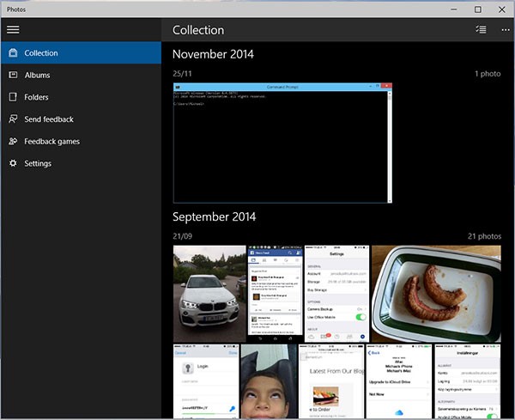The image size is (515, 420).
Task: Open the Facebook news feed screenshot
Action: (x=276, y=294)
